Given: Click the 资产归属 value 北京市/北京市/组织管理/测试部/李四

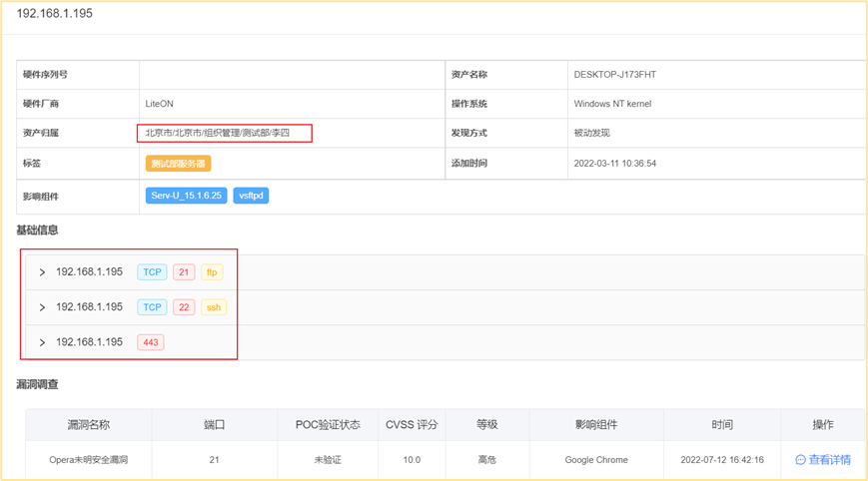Looking at the screenshot, I should tap(217, 133).
